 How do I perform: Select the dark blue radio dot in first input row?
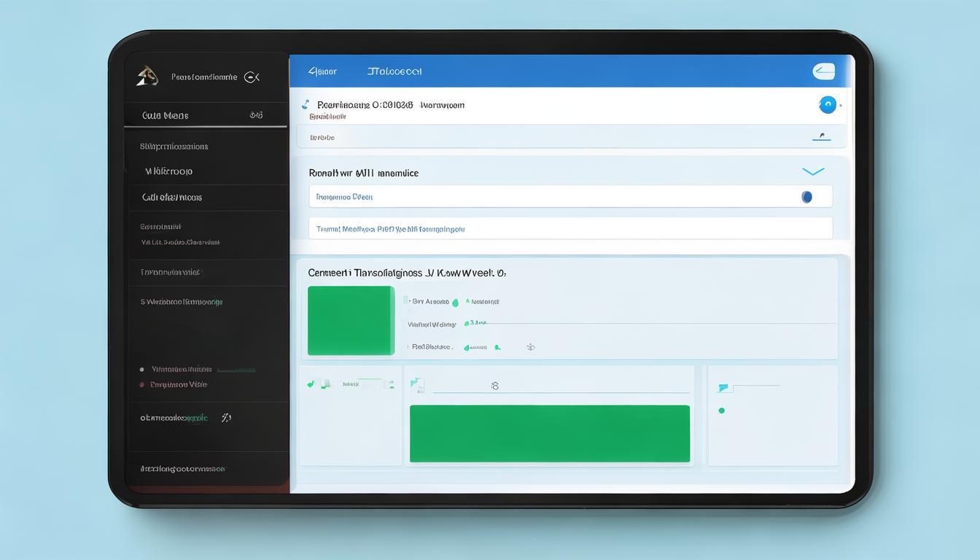click(806, 197)
